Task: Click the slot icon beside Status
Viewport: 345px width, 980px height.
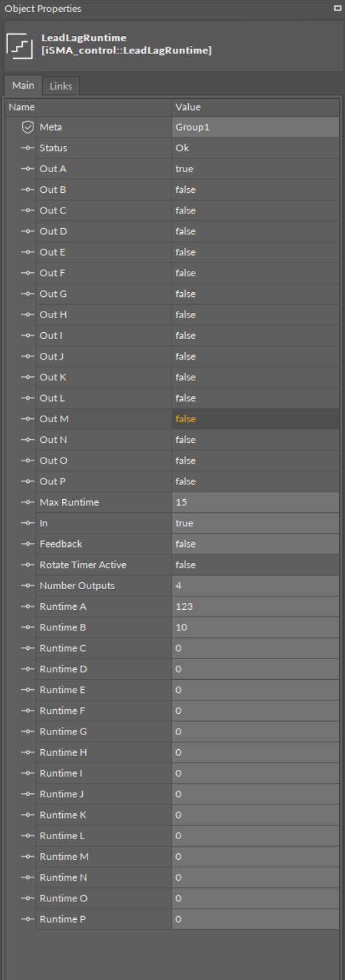Action: click(27, 148)
